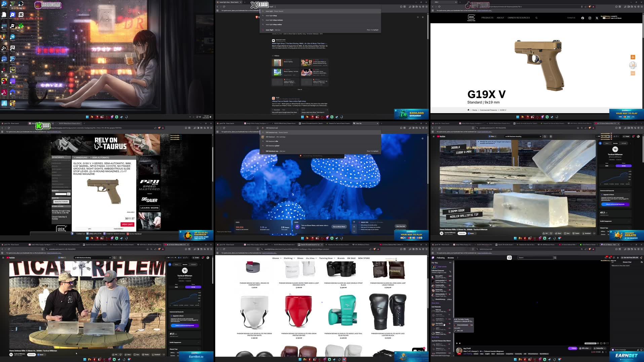Open OWNER RESOURCES on Glock site
This screenshot has height=362, width=644.
coord(519,18)
